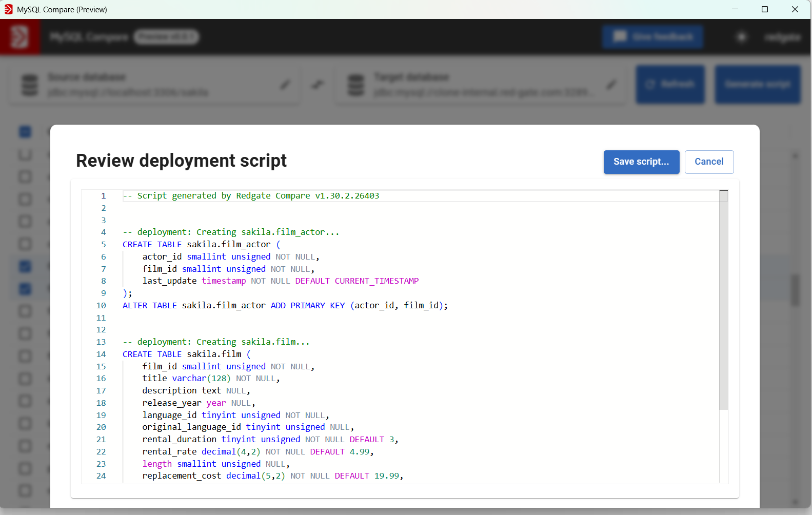Viewport: 812px width, 515px height.
Task: Uncheck the lower of the two adjacent checked rows
Action: tap(25, 289)
